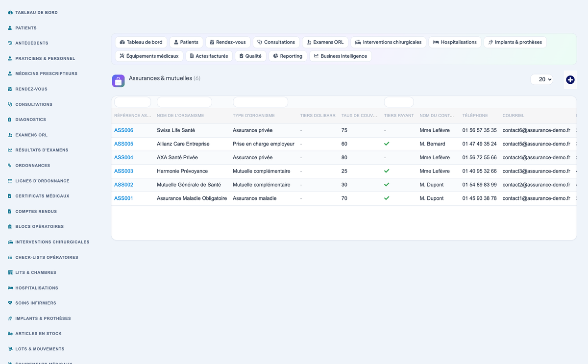588x364 pixels.
Task: Sort by the Taux de couv... column header
Action: tap(359, 116)
